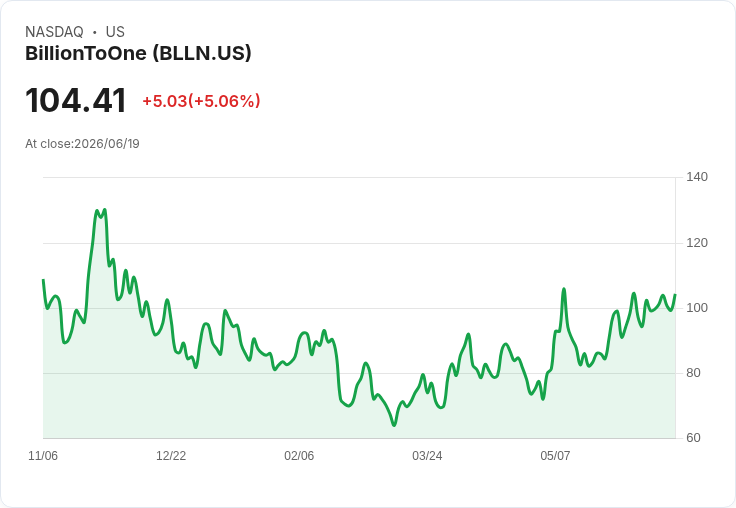This screenshot has width=736, height=508.
Task: Click the 100 y-axis label
Action: pos(697,308)
